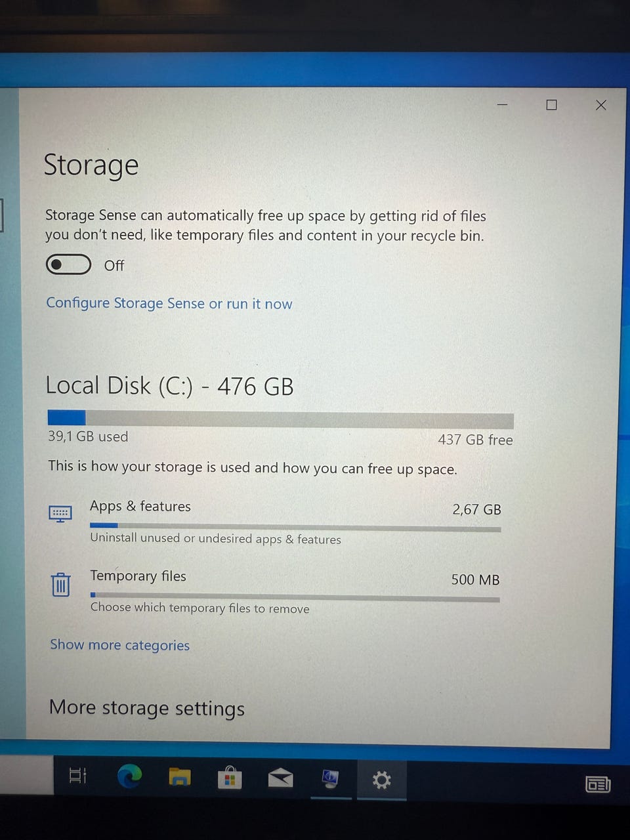Viewport: 630px width, 840px height.
Task: Maximize the Settings window
Action: pyautogui.click(x=552, y=105)
